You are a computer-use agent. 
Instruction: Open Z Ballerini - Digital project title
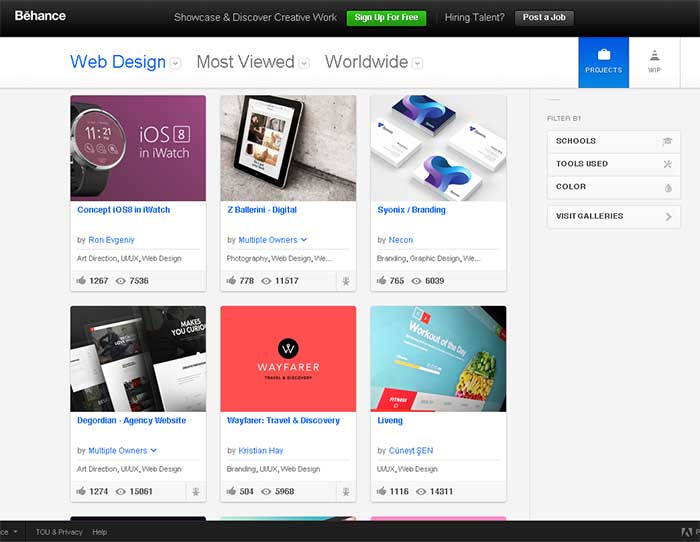(262, 210)
